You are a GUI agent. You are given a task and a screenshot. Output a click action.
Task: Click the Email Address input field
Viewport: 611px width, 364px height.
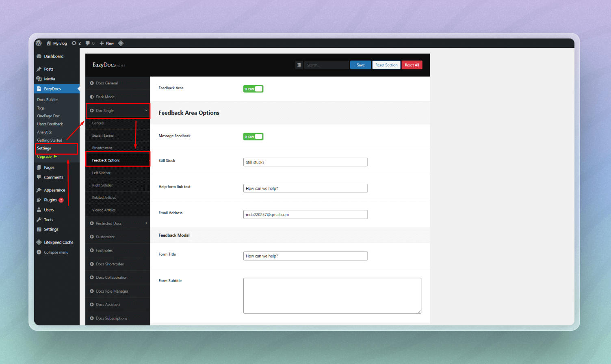305,215
